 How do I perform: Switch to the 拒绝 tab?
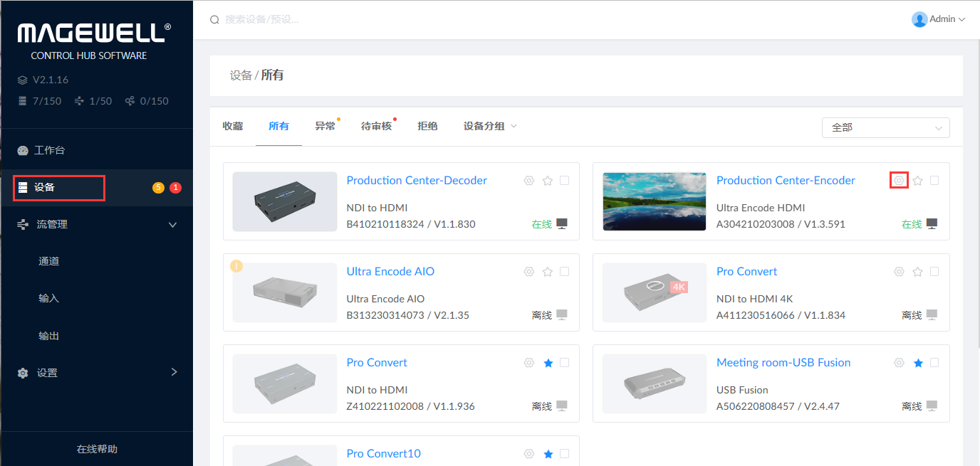pyautogui.click(x=428, y=126)
